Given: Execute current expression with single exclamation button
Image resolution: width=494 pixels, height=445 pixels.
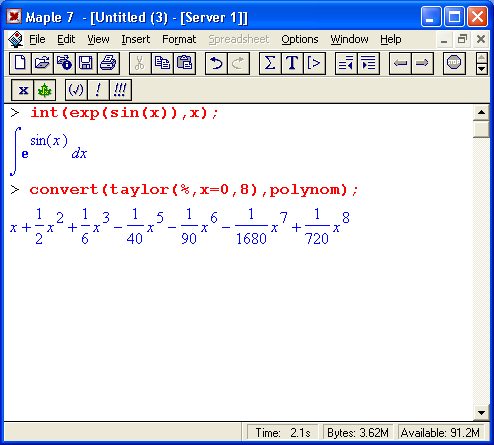Looking at the screenshot, I should 98,90.
